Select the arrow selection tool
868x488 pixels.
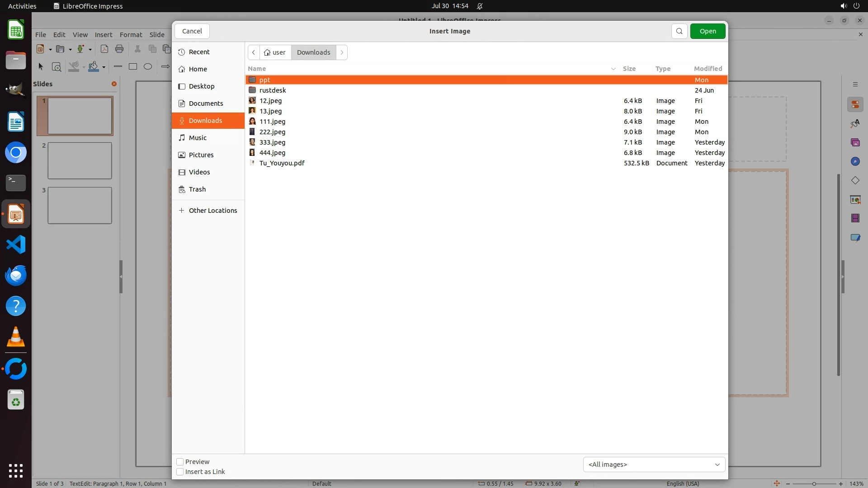pos(41,66)
